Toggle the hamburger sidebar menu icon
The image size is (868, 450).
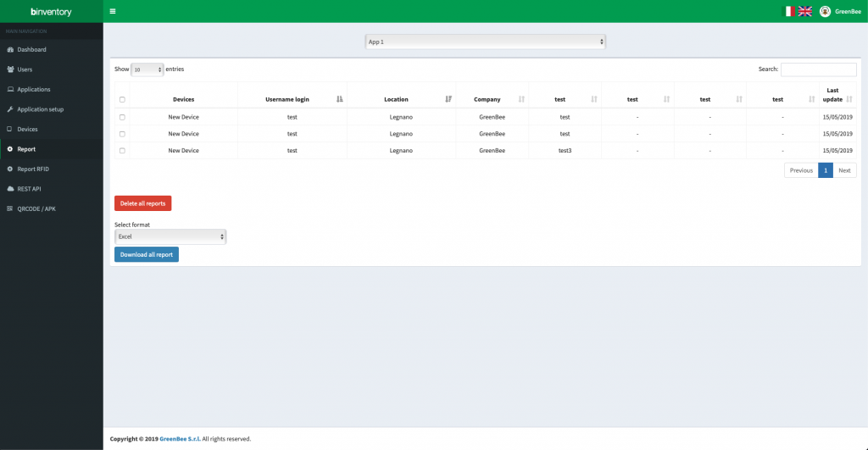point(113,11)
